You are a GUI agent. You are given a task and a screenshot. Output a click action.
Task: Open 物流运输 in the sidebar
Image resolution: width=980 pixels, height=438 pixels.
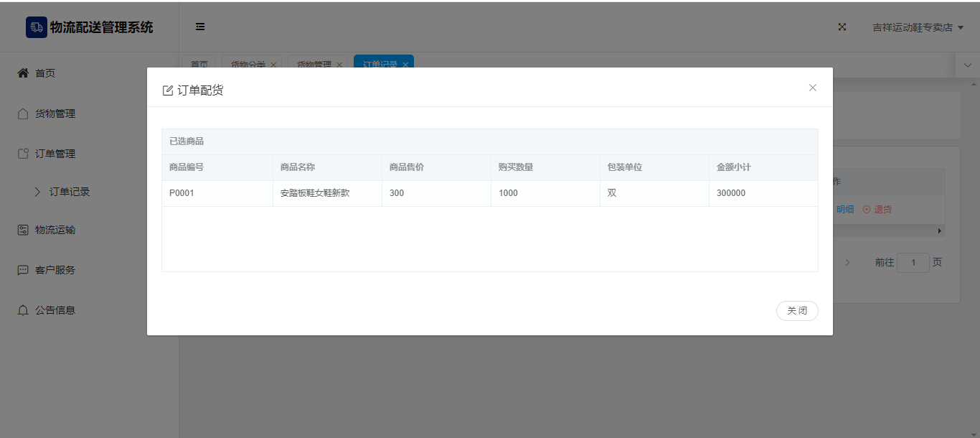(55, 230)
